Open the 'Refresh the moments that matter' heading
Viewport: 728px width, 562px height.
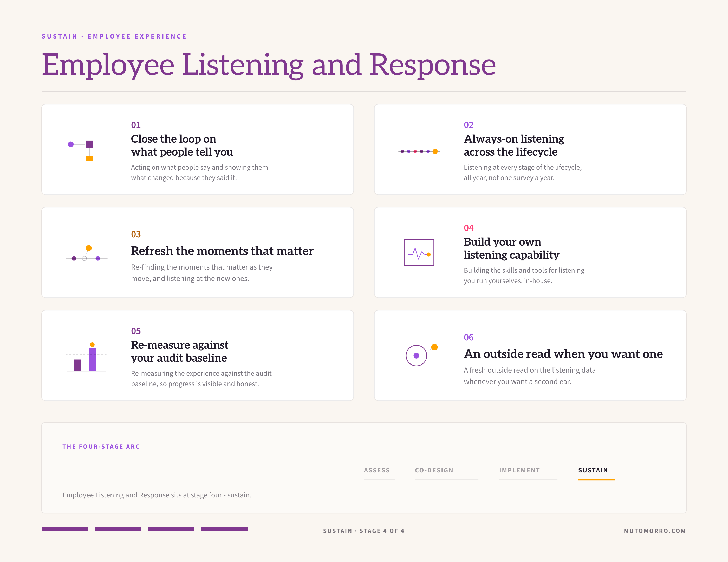[222, 251]
